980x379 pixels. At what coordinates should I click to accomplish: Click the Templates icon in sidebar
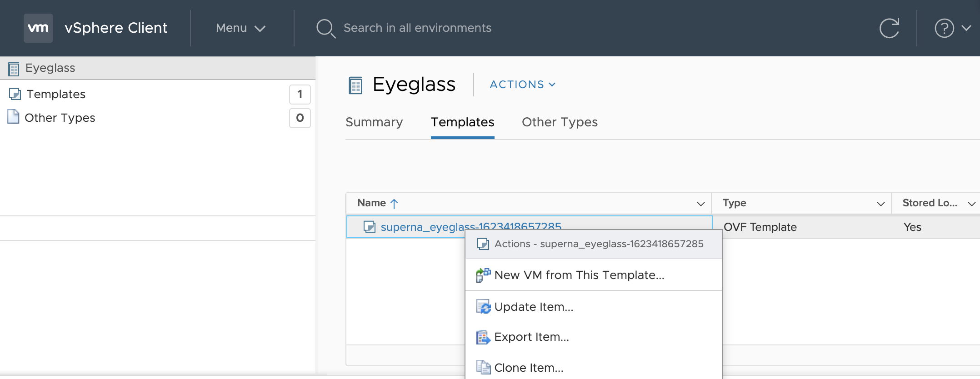tap(15, 94)
